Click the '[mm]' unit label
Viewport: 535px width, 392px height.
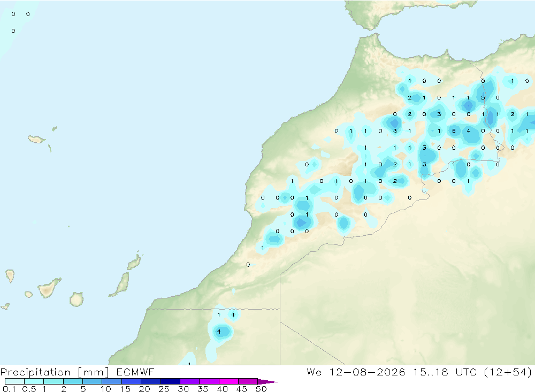(94, 372)
